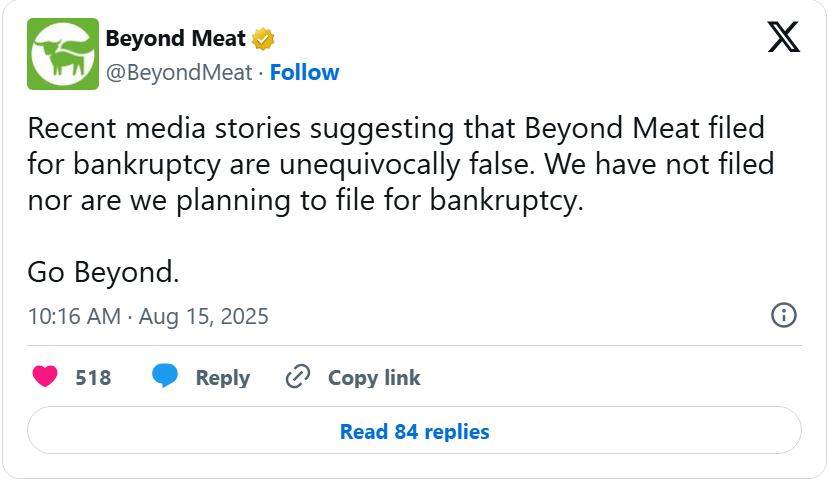This screenshot has height=481, width=829.
Task: Select the Copy link text
Action: 374,378
